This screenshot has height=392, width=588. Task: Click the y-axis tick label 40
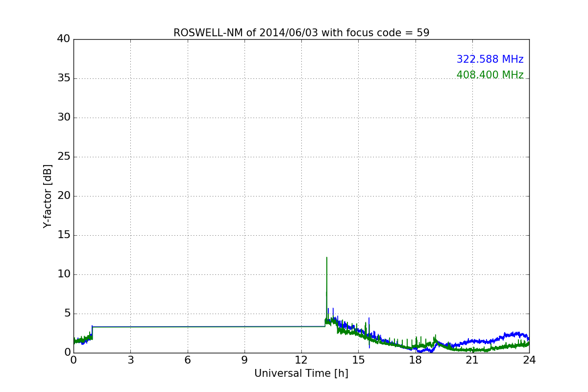[x=64, y=39]
